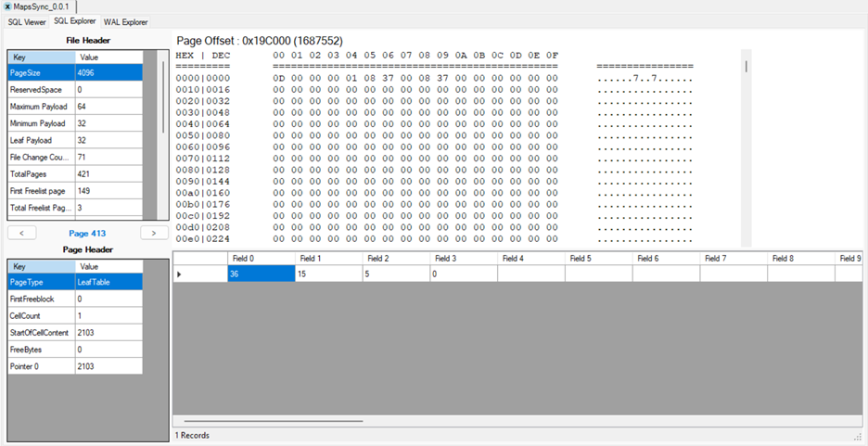This screenshot has width=868, height=446.
Task: Open the WAL Explorer tab
Action: (125, 21)
